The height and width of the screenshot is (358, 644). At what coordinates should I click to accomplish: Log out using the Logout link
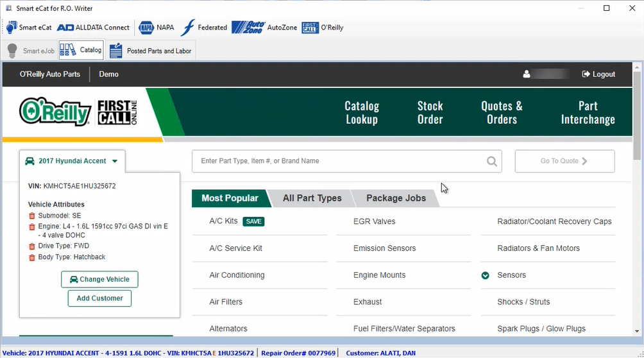(598, 74)
